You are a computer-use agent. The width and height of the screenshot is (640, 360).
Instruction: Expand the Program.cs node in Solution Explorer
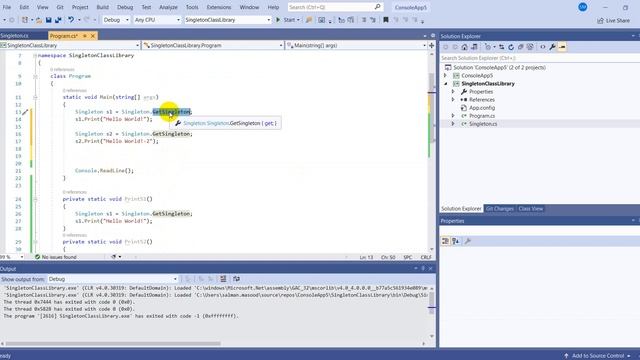point(453,116)
